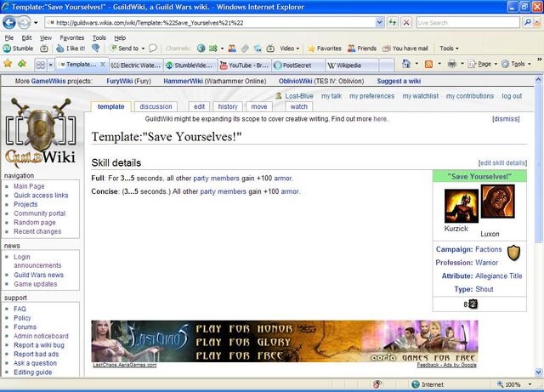Screen dimensions: 544x392
Task: Open the Favorites menu
Action: click(x=71, y=38)
